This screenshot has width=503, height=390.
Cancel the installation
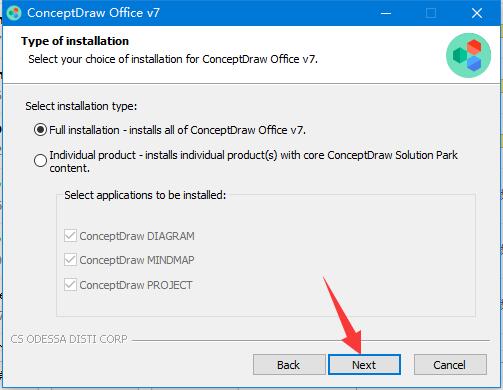(450, 365)
